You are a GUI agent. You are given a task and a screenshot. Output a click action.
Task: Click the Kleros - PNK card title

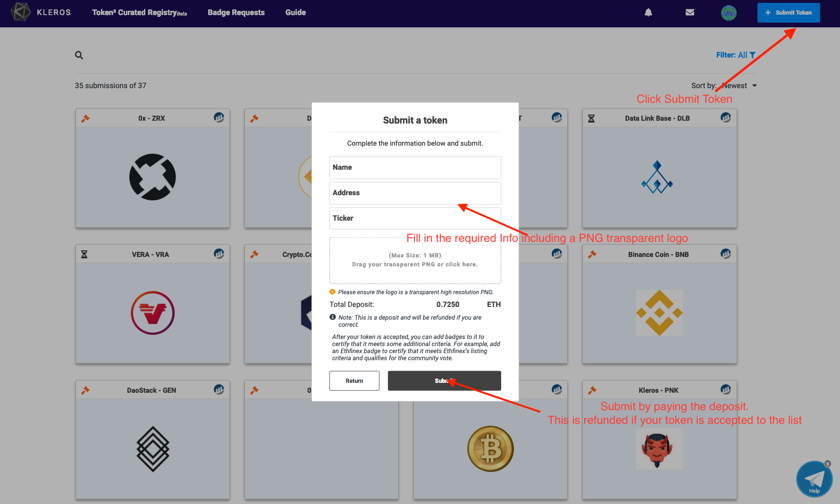click(658, 390)
